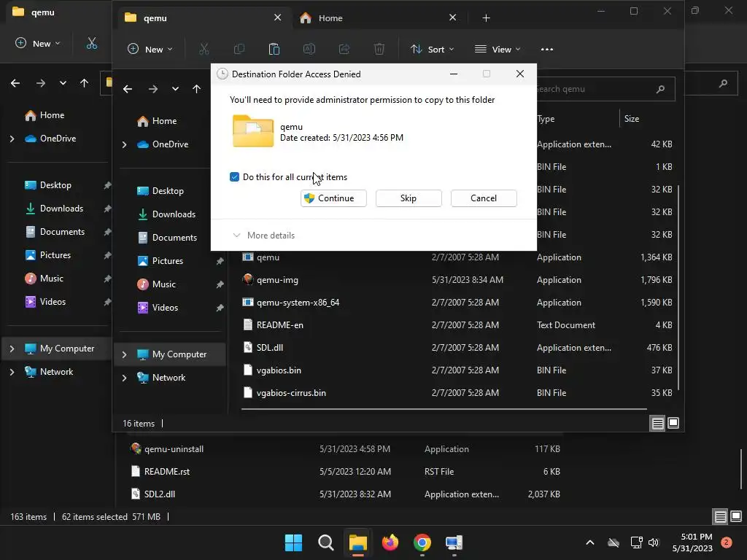Select qemu-uninstall in back window
This screenshot has height=560, width=747.
tap(174, 449)
